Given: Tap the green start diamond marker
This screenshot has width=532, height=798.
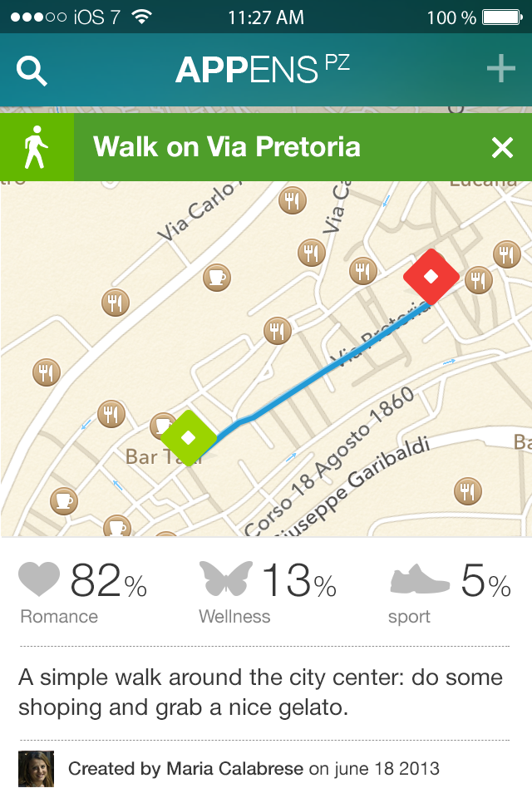Looking at the screenshot, I should click(189, 437).
